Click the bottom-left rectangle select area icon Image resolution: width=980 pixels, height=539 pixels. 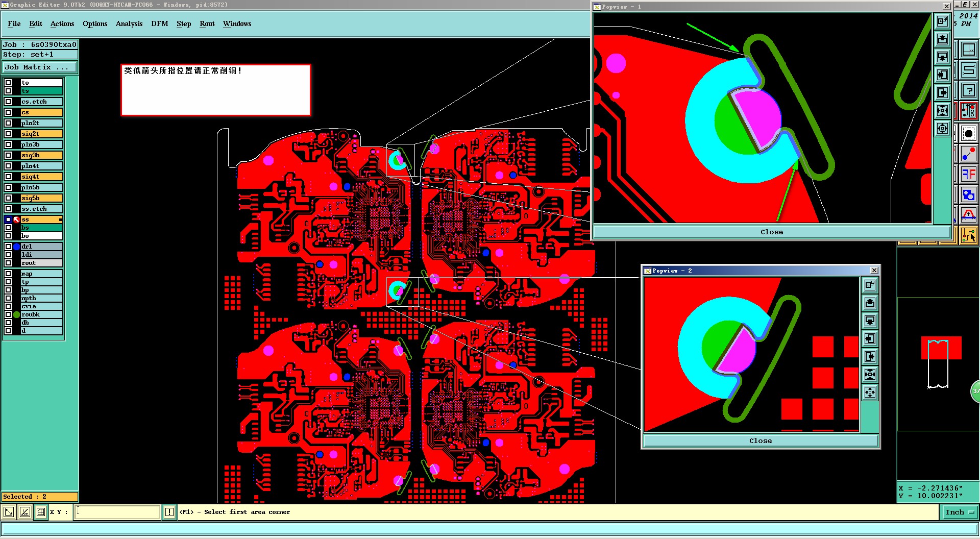[x=9, y=512]
